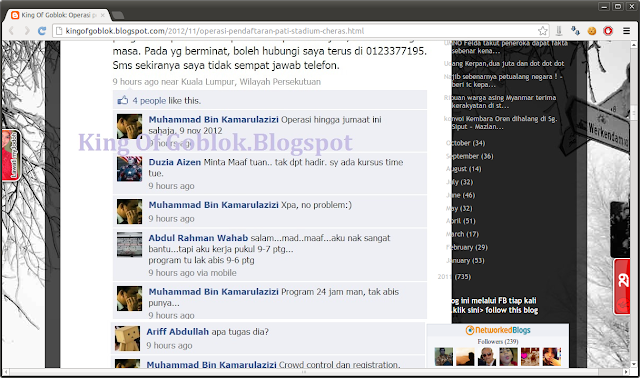Open the Chrome hamburger menu
This screenshot has width=640, height=378.
(627, 31)
